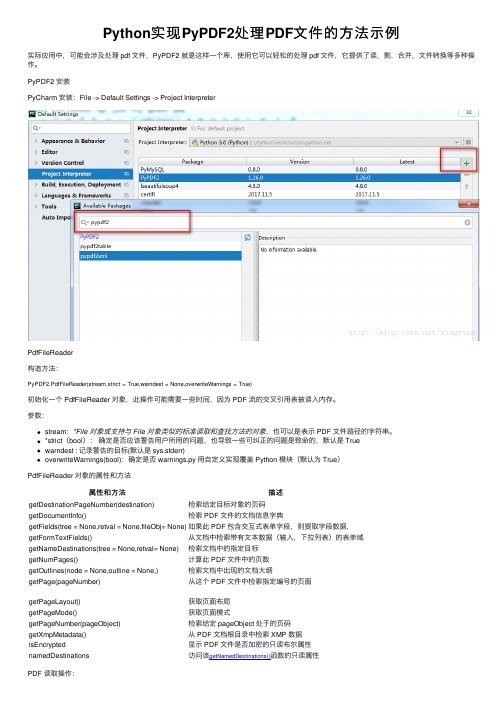The image size is (504, 713).
Task: Expand the Editor settings node
Action: coord(36,152)
